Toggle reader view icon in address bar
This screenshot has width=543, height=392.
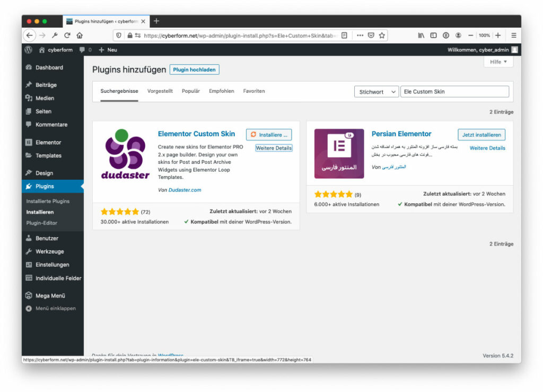[x=344, y=36]
